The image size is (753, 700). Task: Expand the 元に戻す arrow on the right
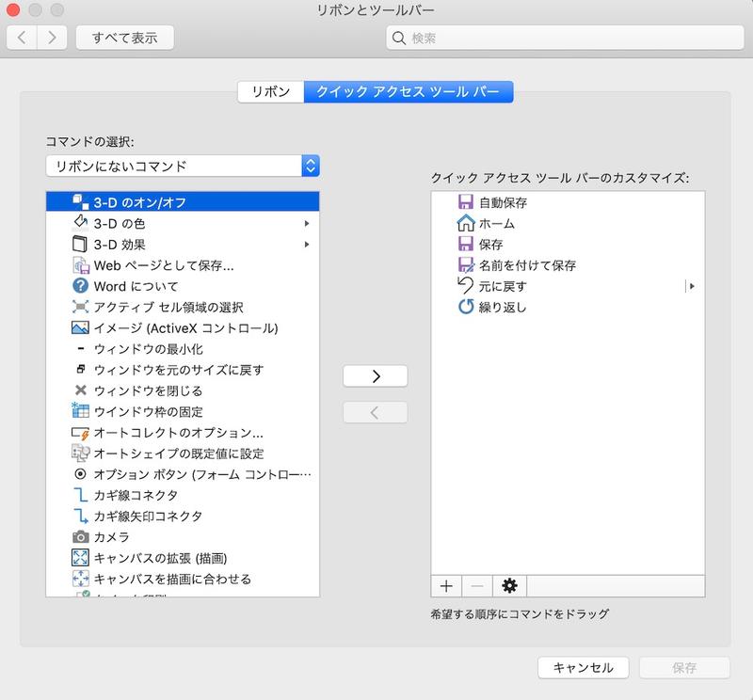[x=693, y=286]
